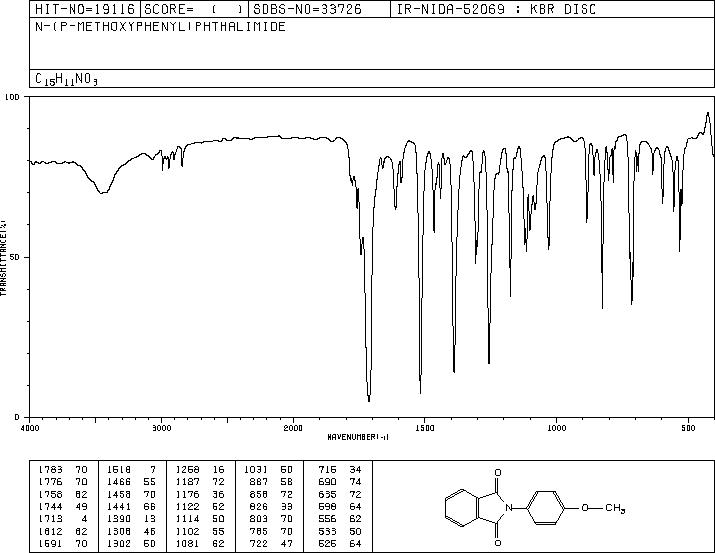Click the 100 tick label on y-axis
715x553 pixels.
coord(13,97)
